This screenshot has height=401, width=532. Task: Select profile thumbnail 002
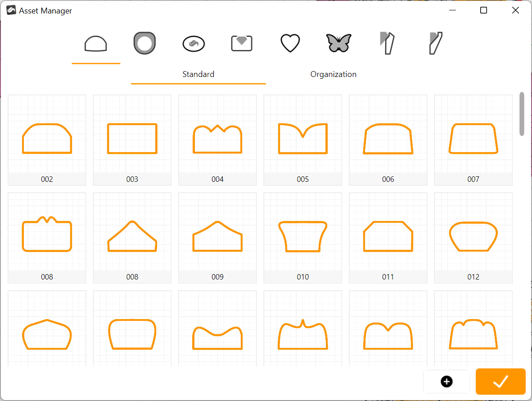(47, 140)
